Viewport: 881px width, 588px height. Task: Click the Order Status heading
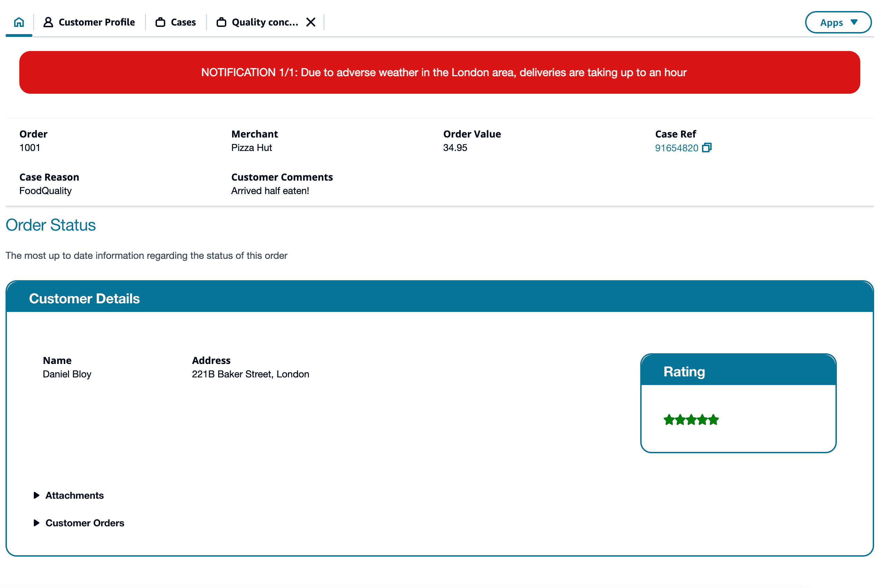click(51, 225)
